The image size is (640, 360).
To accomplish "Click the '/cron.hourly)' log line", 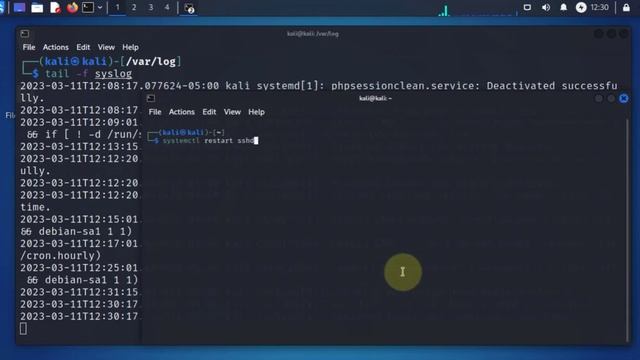I will pyautogui.click(x=61, y=256).
